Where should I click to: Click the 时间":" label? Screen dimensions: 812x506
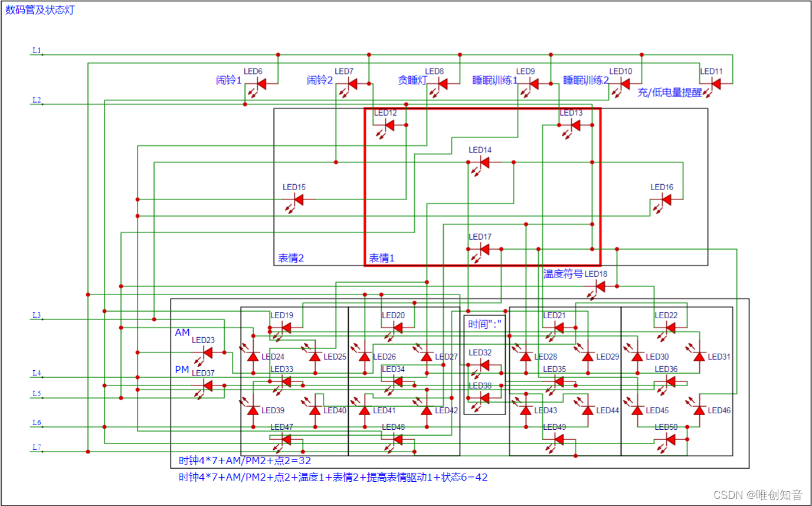(x=484, y=324)
